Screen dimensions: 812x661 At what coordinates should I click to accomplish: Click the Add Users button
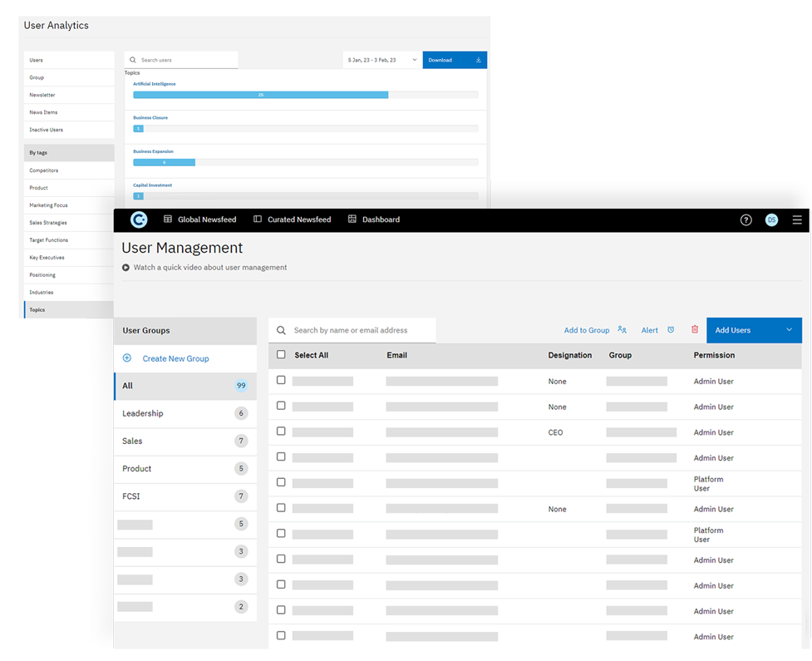click(x=754, y=330)
